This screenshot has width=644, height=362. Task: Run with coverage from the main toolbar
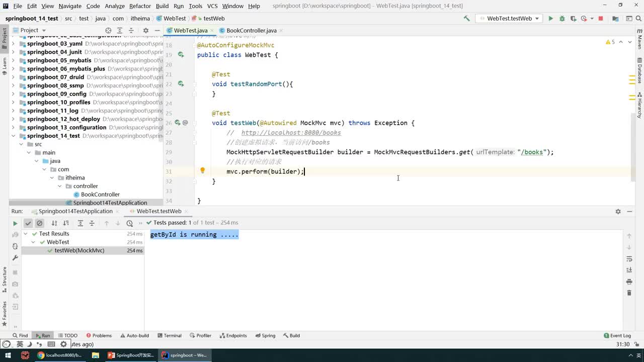pyautogui.click(x=573, y=19)
